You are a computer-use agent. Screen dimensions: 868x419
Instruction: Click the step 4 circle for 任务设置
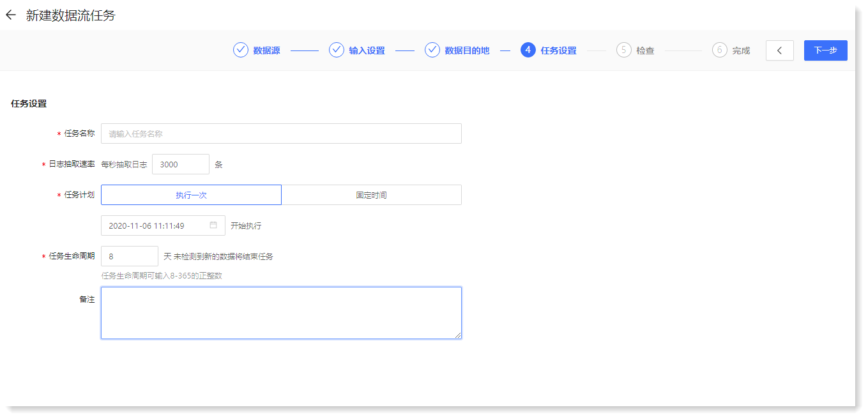point(528,50)
